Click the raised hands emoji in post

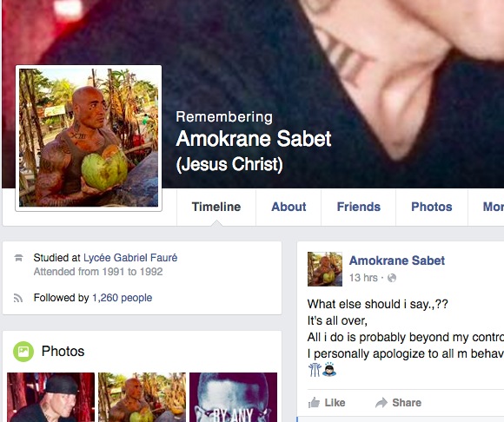pyautogui.click(x=314, y=370)
